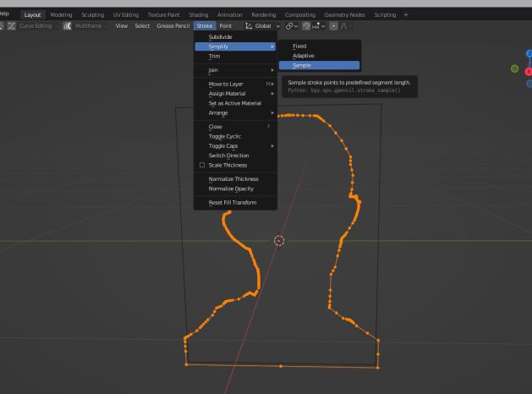The width and height of the screenshot is (532, 394).
Task: Choose Subdivide from the Stroke menu
Action: pos(235,37)
